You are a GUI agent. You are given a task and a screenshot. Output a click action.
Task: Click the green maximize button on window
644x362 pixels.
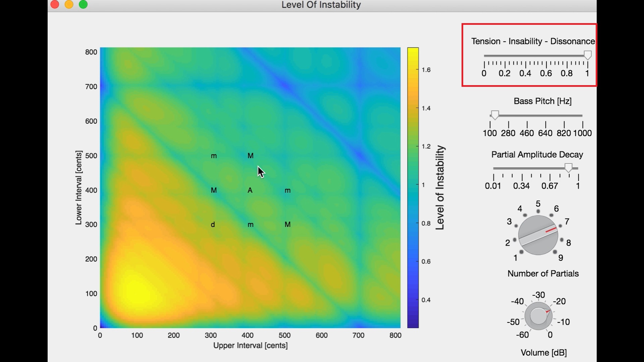coord(83,5)
